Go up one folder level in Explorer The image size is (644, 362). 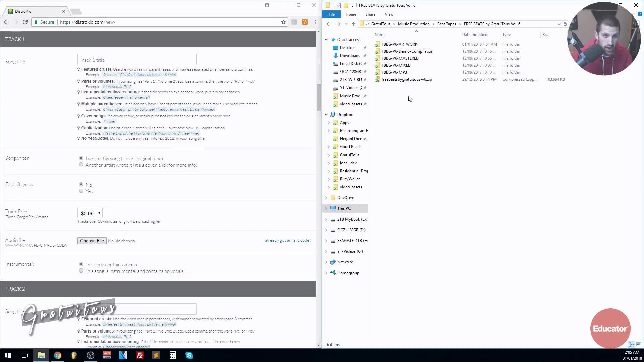353,24
